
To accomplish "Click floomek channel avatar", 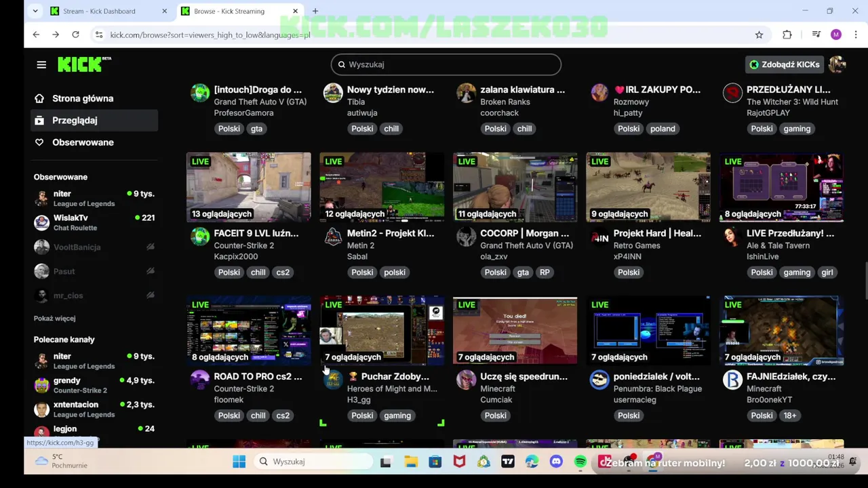I will click(x=200, y=380).
